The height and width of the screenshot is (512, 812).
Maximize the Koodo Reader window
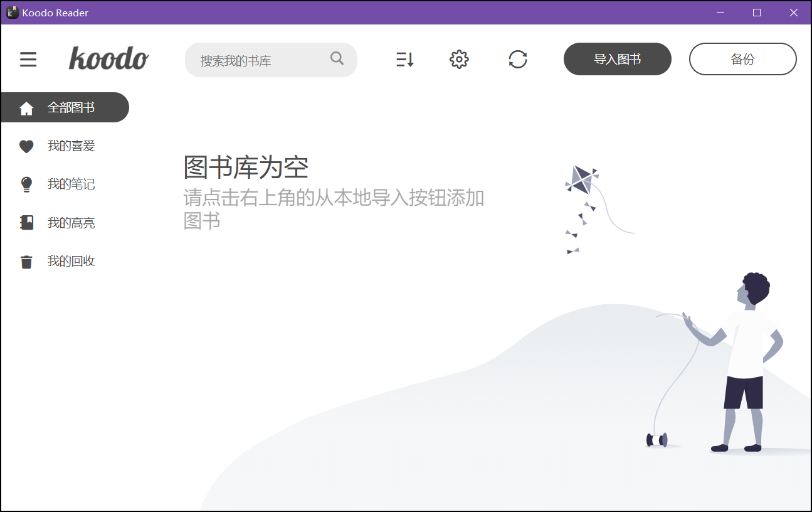click(757, 13)
